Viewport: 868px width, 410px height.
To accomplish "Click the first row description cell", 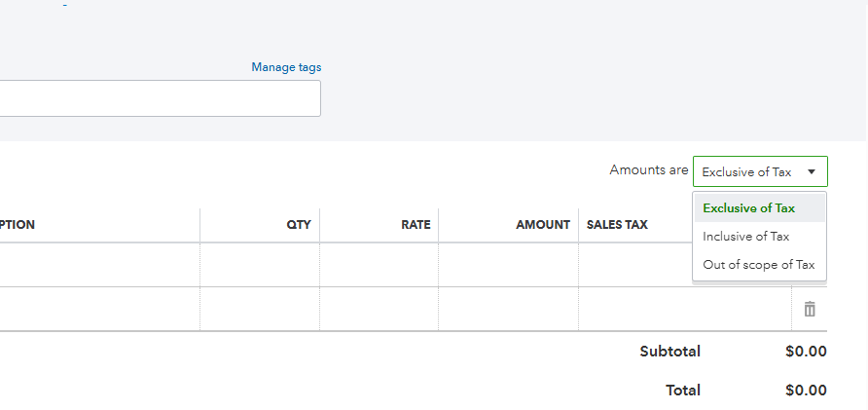I will pyautogui.click(x=97, y=265).
